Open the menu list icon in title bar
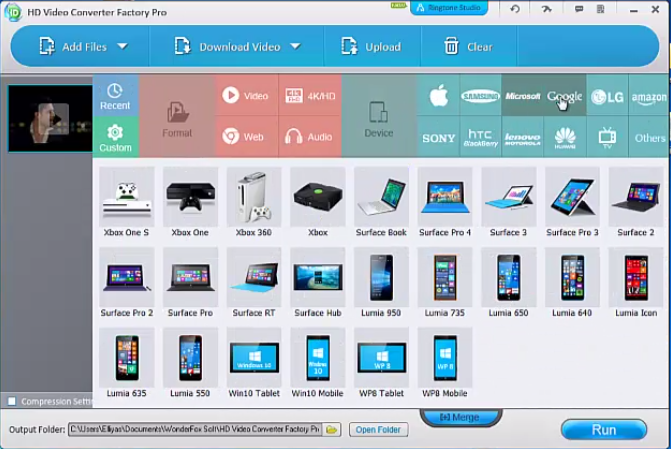 600,9
